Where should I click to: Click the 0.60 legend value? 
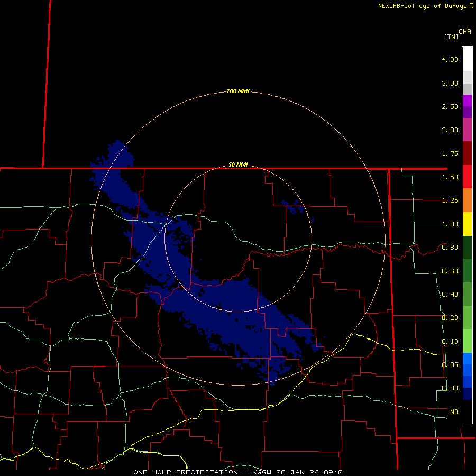(450, 271)
